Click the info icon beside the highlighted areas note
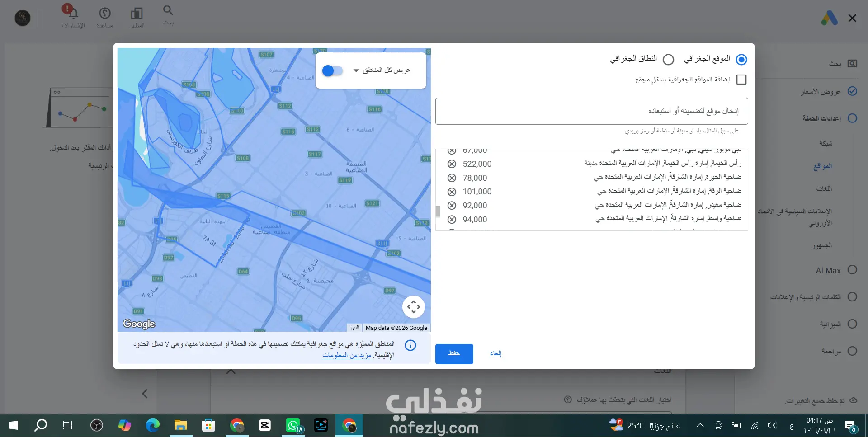The width and height of the screenshot is (868, 437). click(x=410, y=345)
